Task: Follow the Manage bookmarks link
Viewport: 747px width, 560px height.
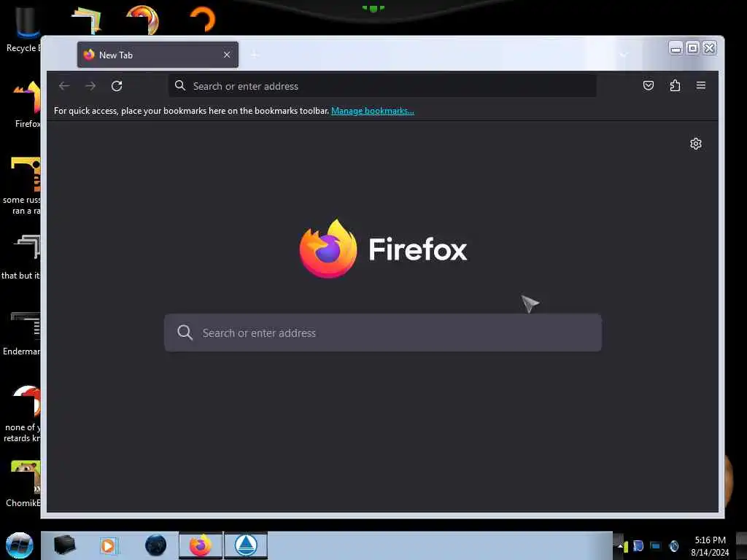Action: (373, 111)
